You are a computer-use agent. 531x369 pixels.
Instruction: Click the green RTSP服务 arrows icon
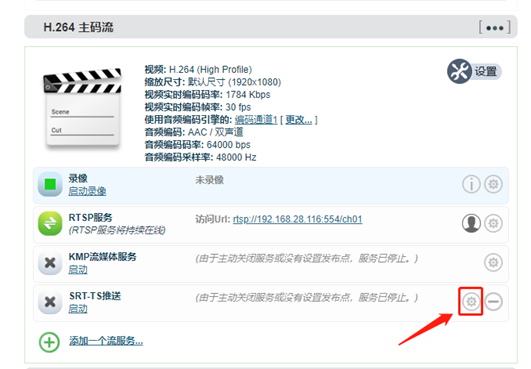pos(50,223)
